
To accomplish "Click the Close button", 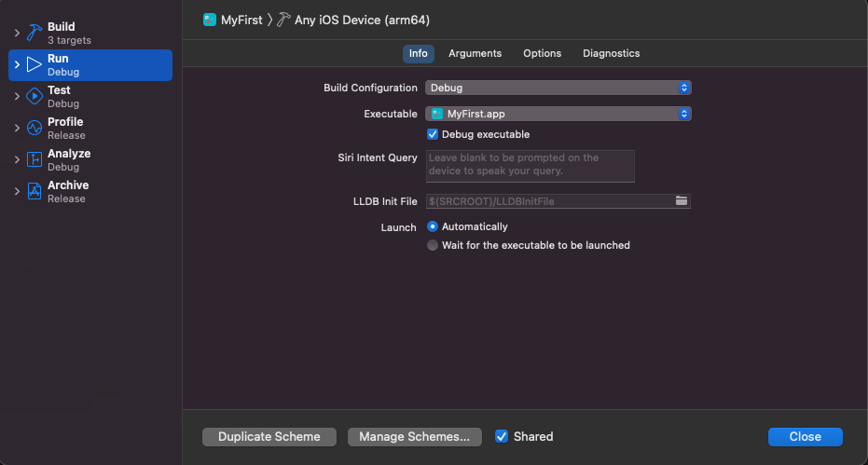I will (805, 437).
